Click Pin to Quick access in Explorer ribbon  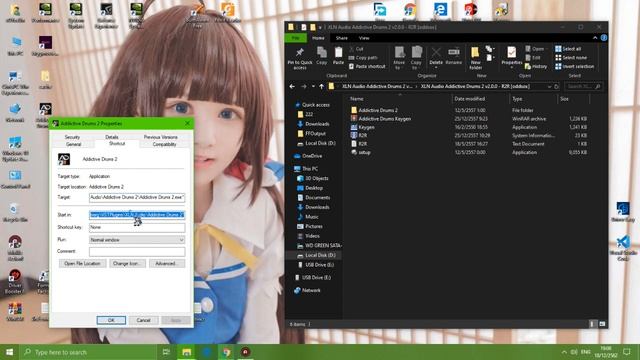300,58
